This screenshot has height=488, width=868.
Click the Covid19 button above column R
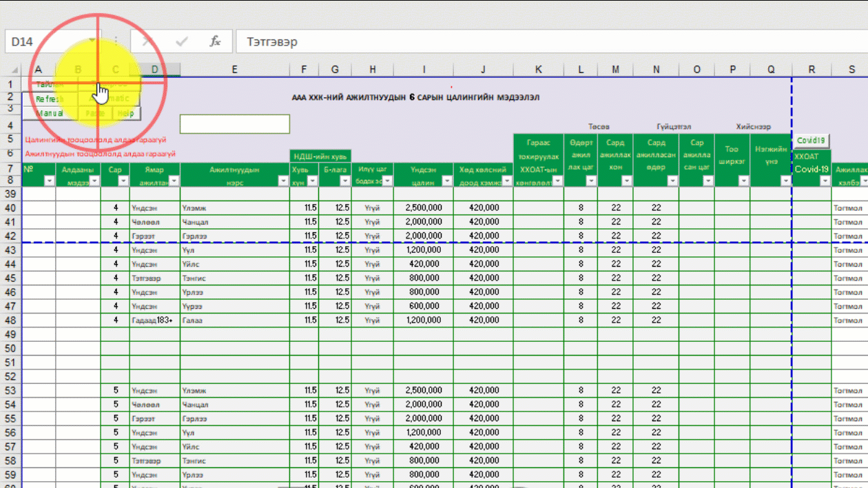tap(811, 141)
